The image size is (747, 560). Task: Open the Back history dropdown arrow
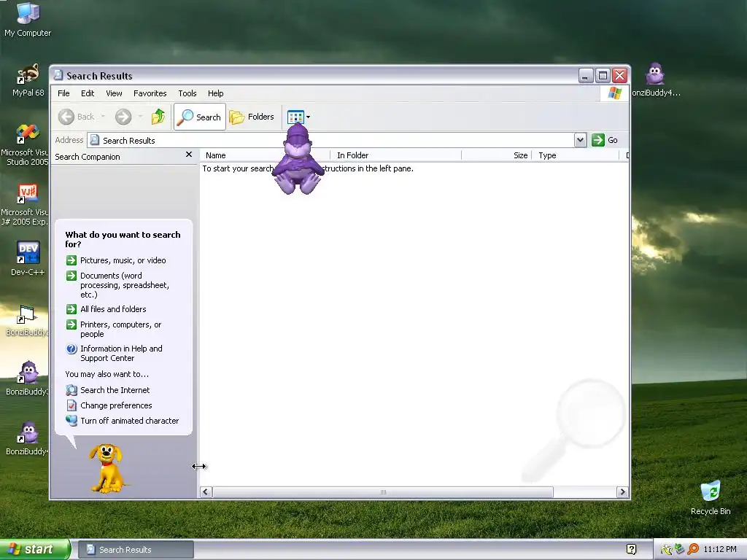[x=103, y=117]
